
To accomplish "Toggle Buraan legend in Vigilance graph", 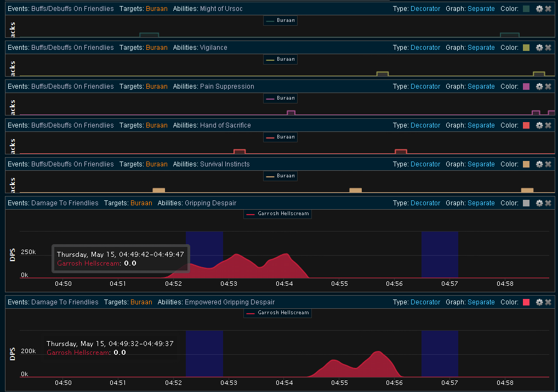I will click(281, 59).
